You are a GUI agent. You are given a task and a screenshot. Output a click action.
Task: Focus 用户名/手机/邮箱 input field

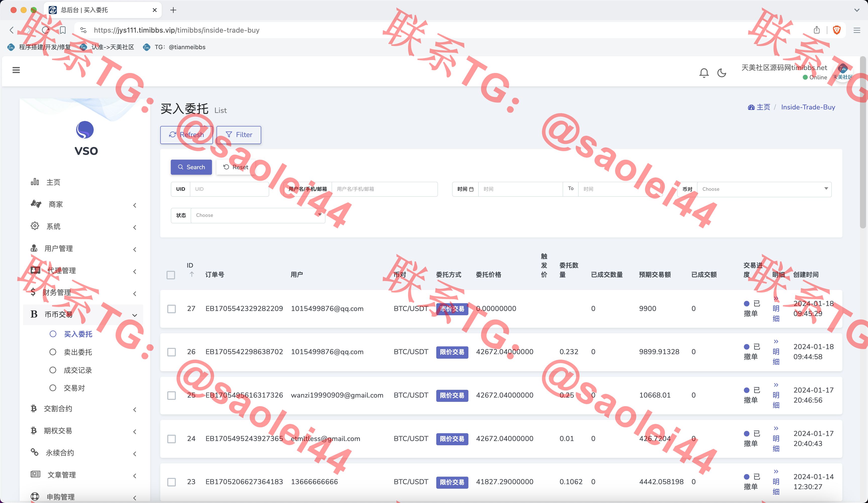pos(385,189)
